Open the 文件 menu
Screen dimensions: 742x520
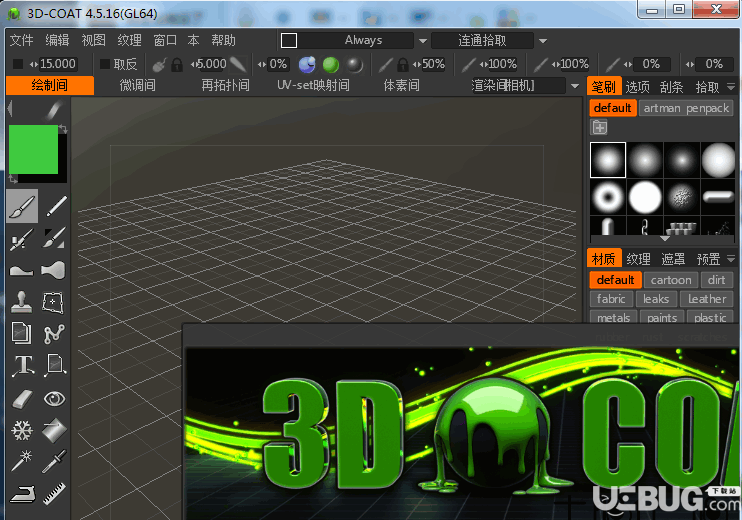coord(21,40)
